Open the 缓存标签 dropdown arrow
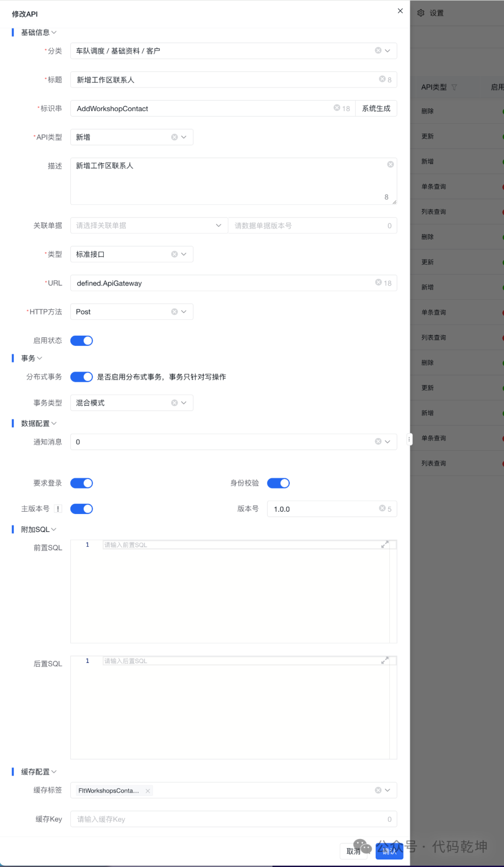Image resolution: width=504 pixels, height=867 pixels. [387, 790]
